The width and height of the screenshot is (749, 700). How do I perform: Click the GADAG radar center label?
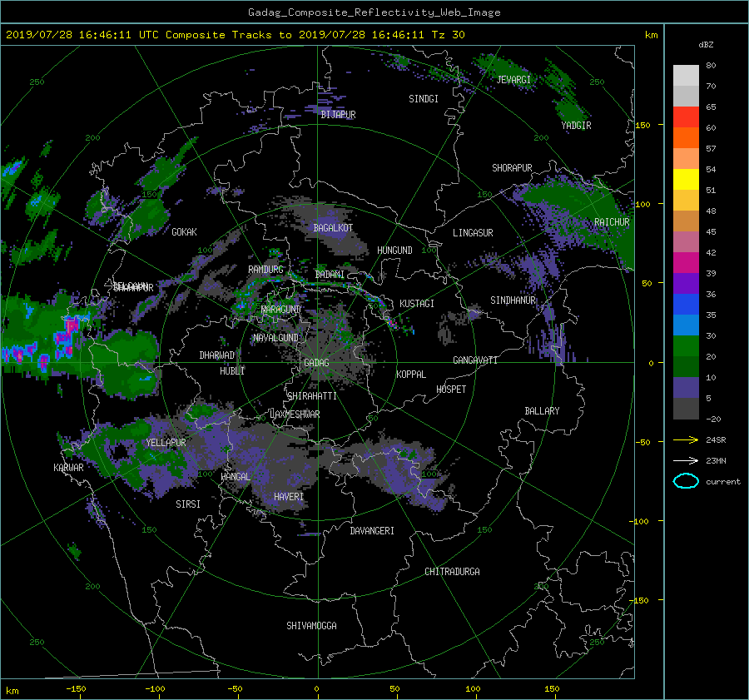(316, 363)
